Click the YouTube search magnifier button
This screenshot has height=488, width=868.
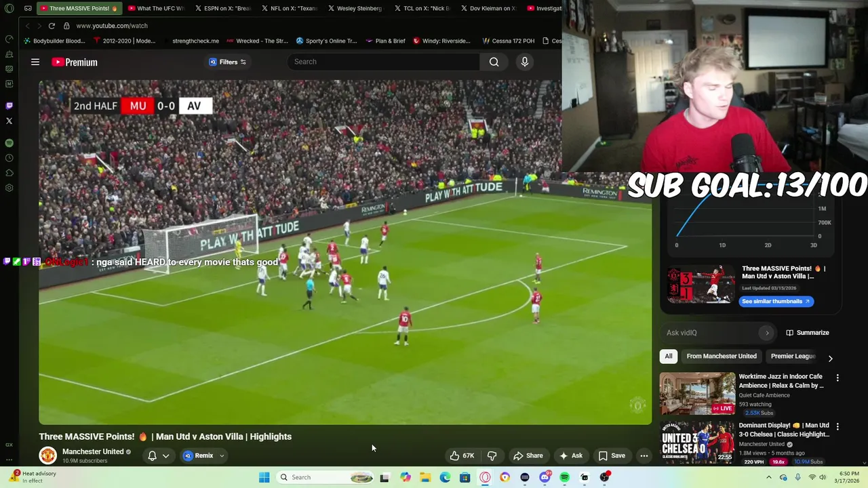494,62
